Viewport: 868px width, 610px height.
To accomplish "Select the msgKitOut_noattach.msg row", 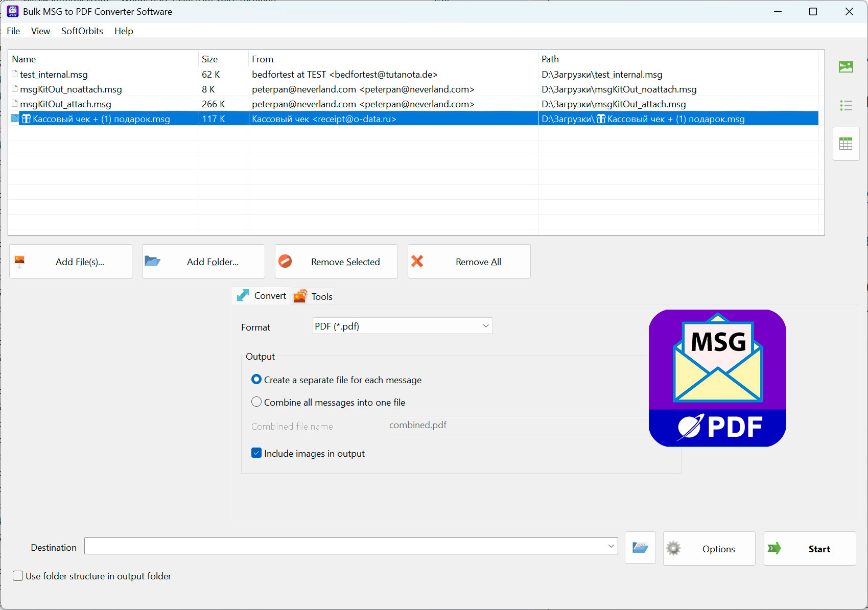I will 413,89.
